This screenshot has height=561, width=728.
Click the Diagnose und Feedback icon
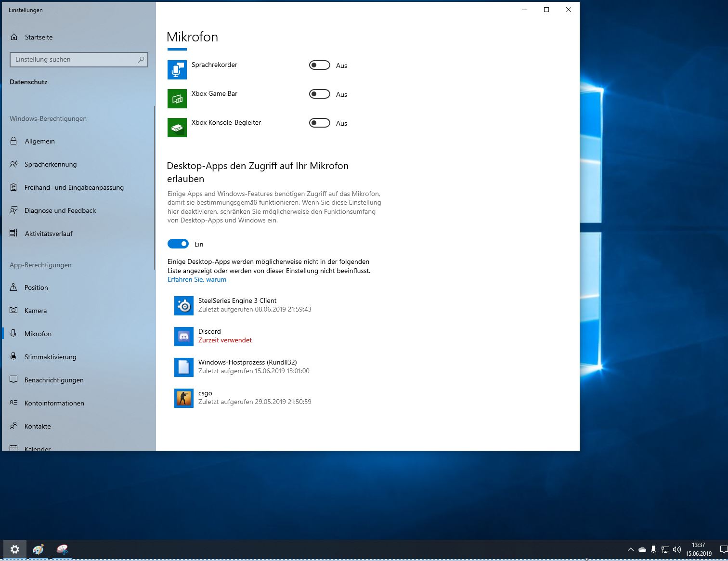pos(13,210)
